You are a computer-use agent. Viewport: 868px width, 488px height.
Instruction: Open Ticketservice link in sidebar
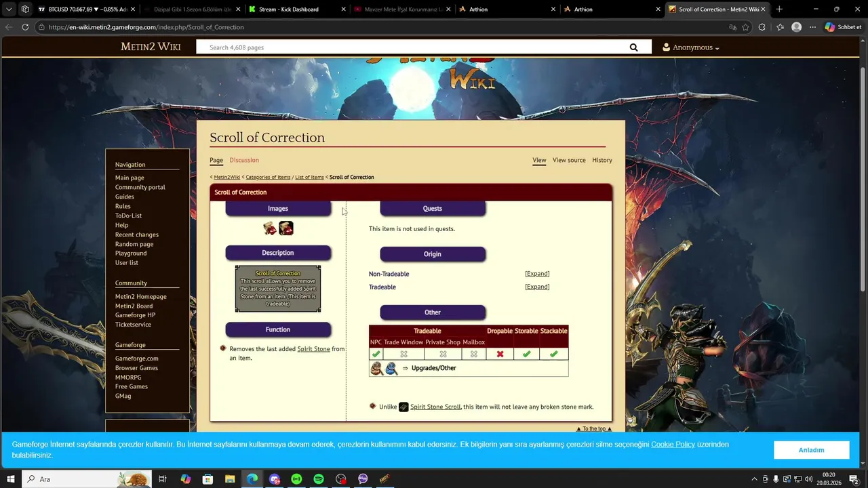(133, 325)
